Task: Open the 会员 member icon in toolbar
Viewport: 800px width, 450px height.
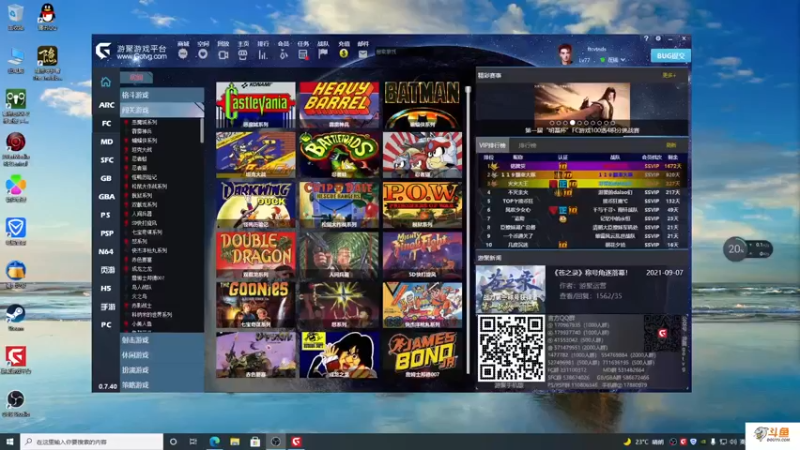Action: click(x=283, y=54)
